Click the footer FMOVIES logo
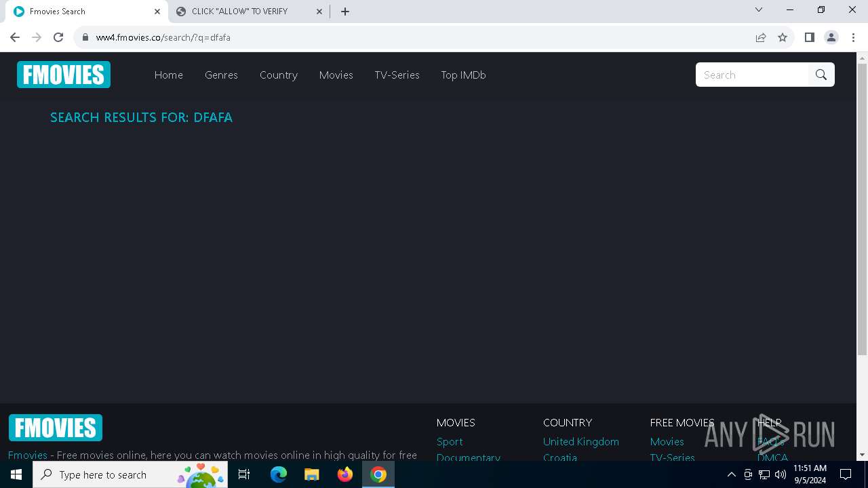This screenshot has height=488, width=868. coord(56,428)
